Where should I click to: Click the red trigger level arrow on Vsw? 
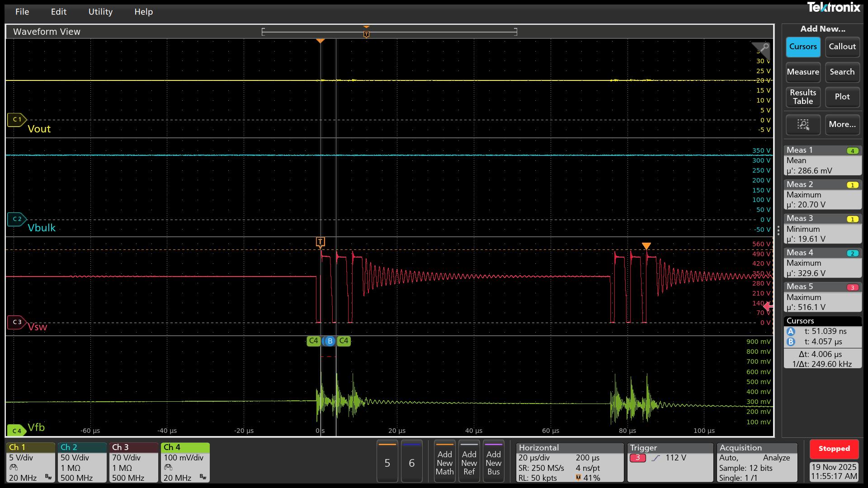coord(767,306)
